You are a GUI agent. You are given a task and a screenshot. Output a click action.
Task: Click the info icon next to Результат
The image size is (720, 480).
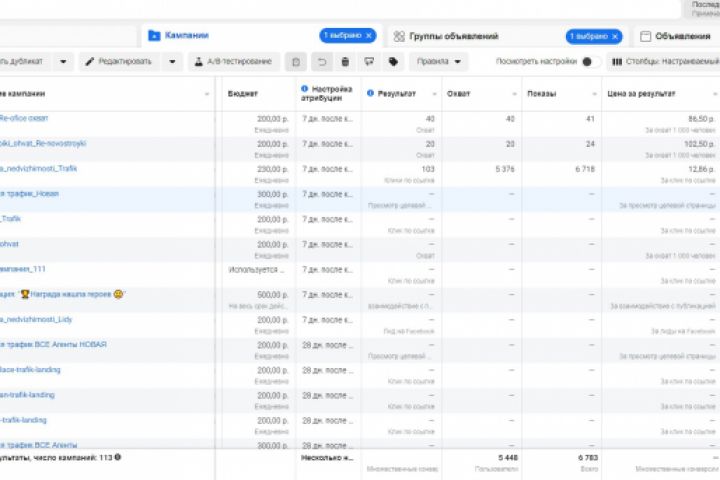click(370, 93)
